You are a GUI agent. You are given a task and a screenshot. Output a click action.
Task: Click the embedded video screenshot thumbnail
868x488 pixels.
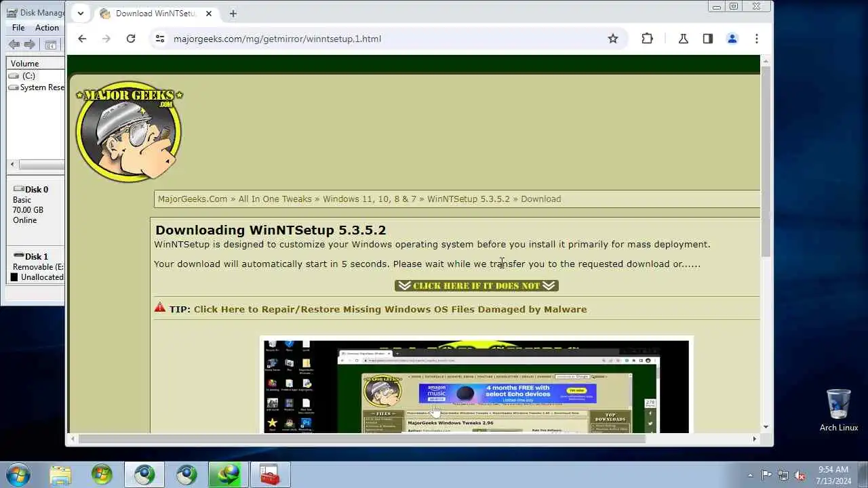tap(476, 385)
